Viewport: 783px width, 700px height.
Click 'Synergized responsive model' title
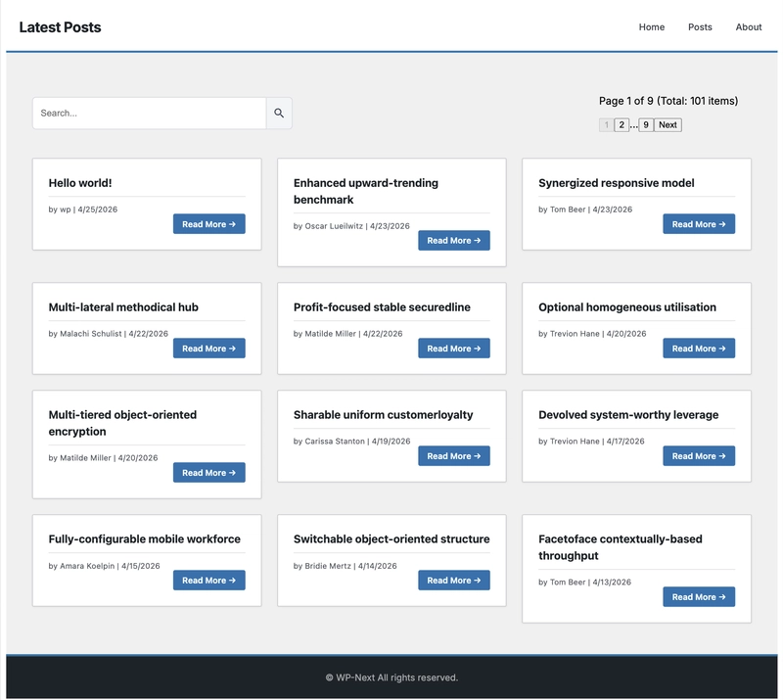click(617, 183)
